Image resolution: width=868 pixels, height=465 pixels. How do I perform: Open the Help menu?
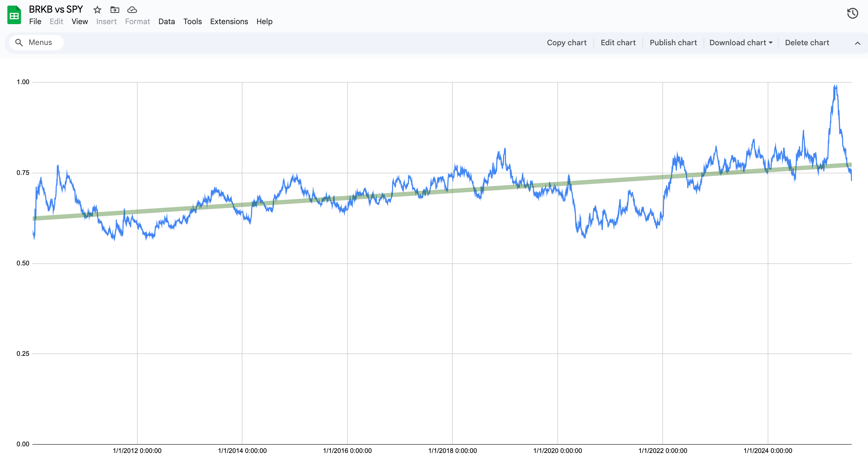pos(264,21)
